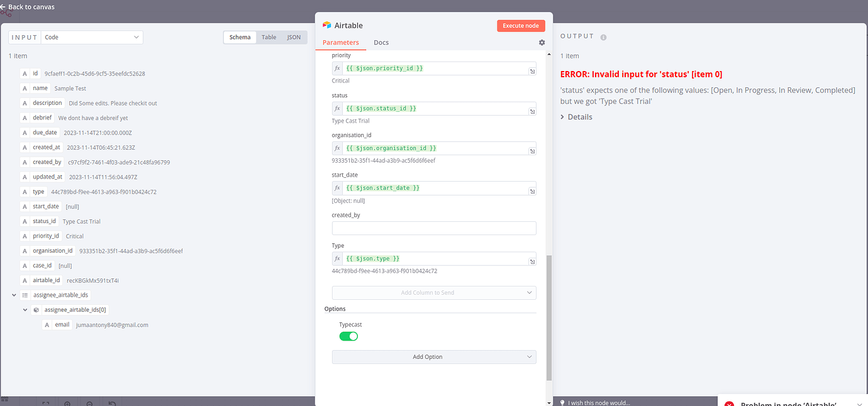The height and width of the screenshot is (406, 868).
Task: Toggle expression mode on the organisation_id field
Action: 337,148
